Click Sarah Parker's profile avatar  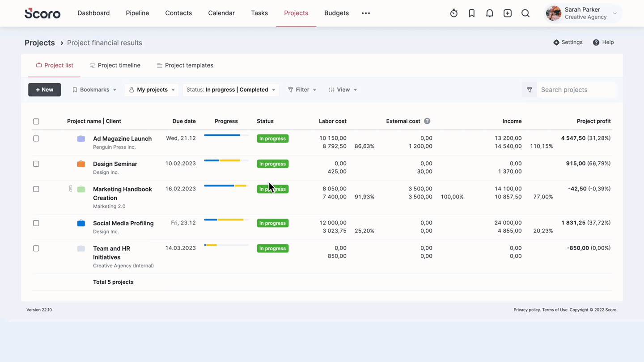click(x=554, y=13)
